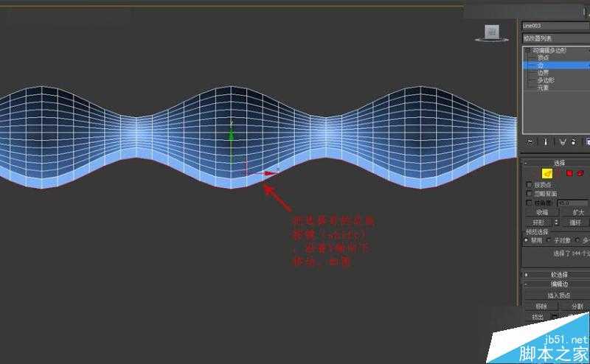Toggle Show End Result icon below stack
Screen dimensions: 590x364
coord(546,141)
